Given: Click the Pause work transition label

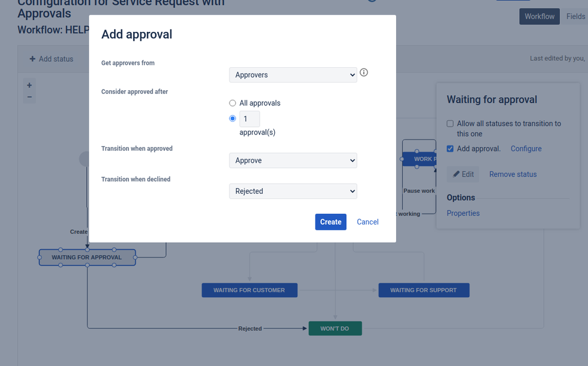Looking at the screenshot, I should pyautogui.click(x=419, y=191).
